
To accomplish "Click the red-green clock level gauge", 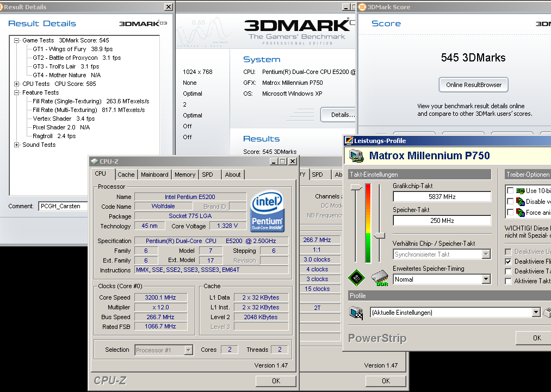I will (x=368, y=223).
